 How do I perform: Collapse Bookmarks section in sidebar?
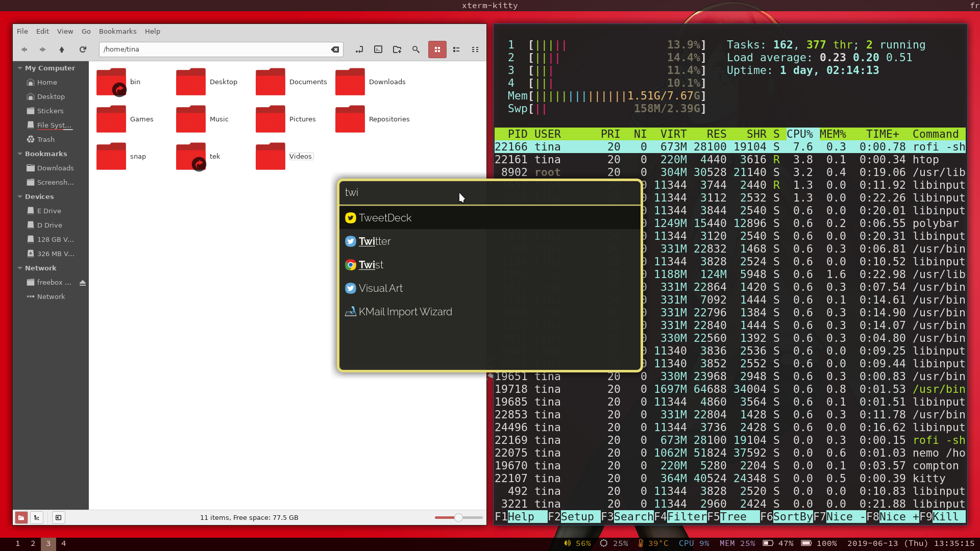click(20, 154)
